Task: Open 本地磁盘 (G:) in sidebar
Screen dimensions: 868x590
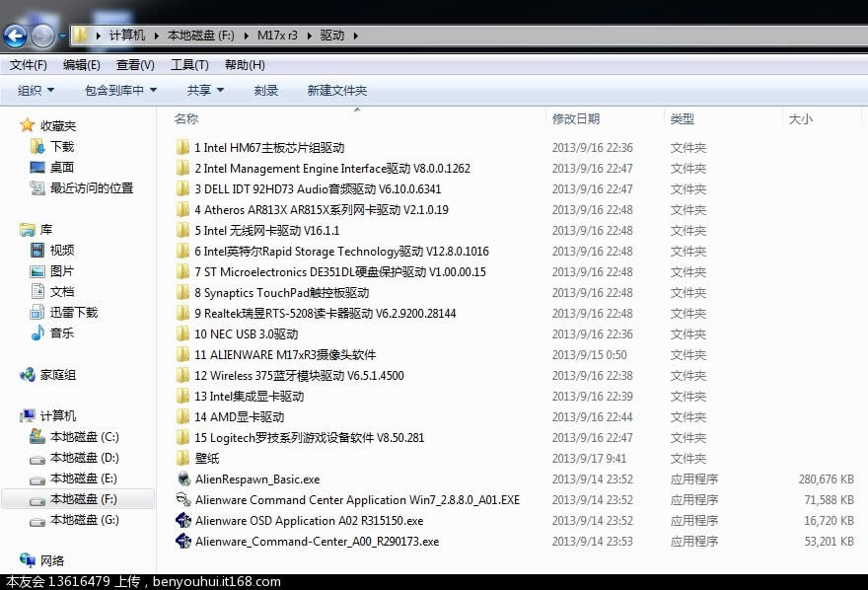Action: tap(74, 520)
